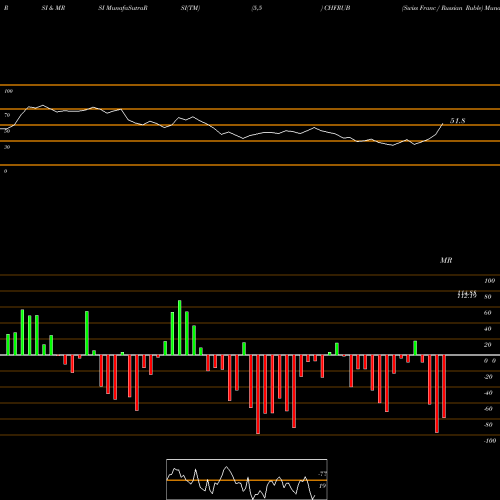Click the "0 0" zero-line label on MR axis

(490, 361)
